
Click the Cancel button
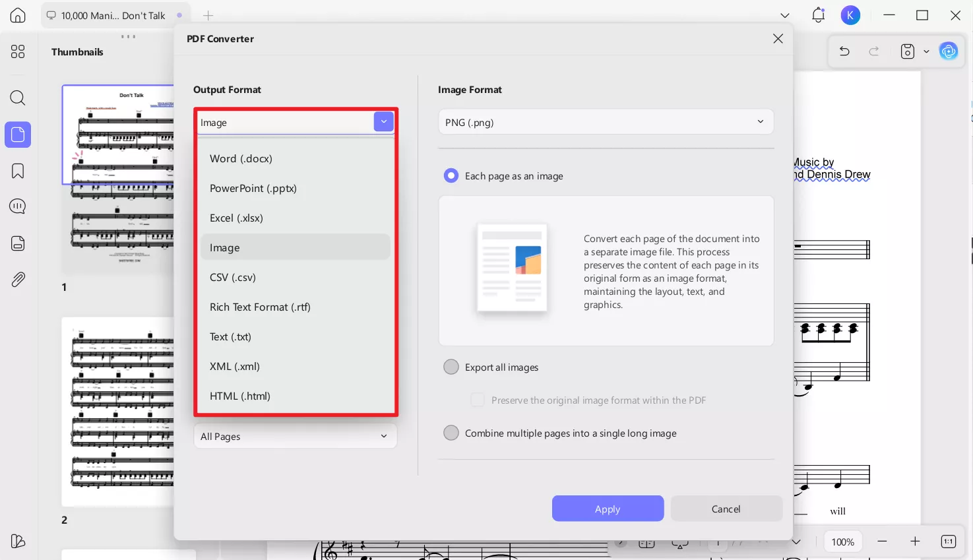point(726,509)
